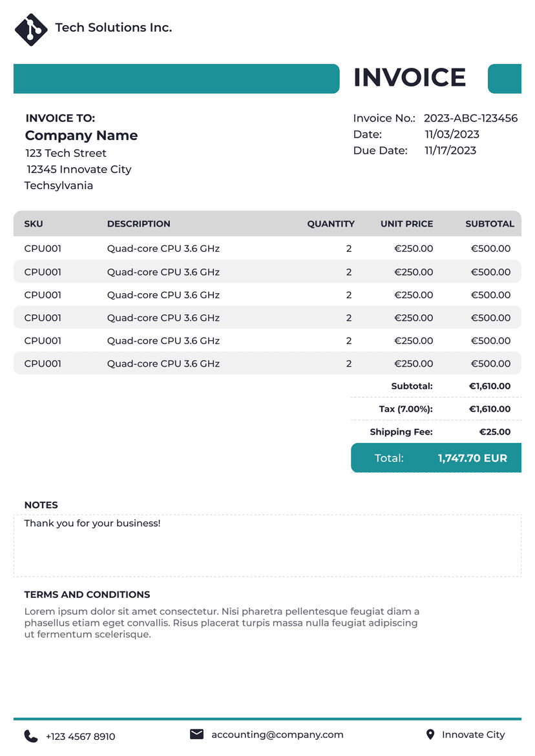Image resolution: width=535 pixels, height=756 pixels.
Task: Click the phone icon in footer
Action: [x=30, y=736]
